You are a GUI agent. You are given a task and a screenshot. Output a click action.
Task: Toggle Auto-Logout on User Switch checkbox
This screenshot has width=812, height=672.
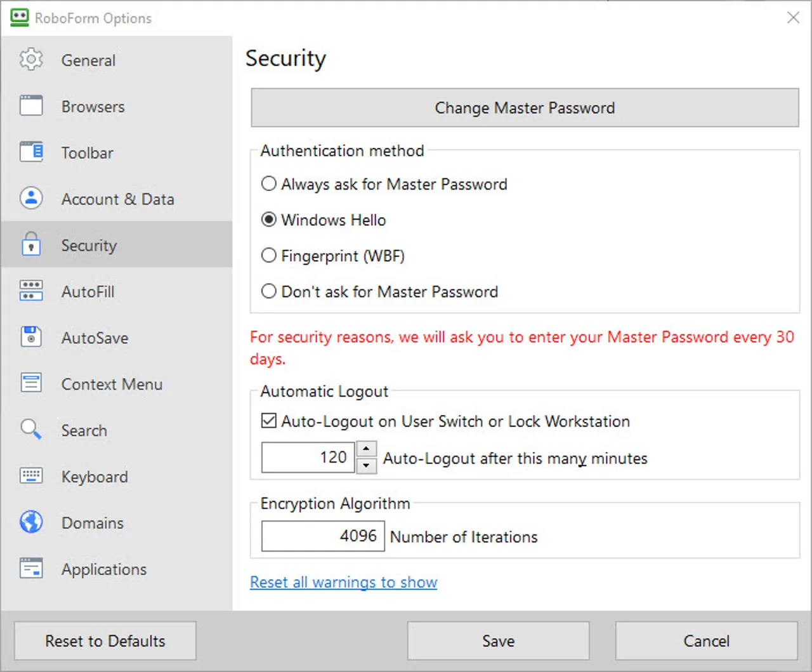coord(269,421)
